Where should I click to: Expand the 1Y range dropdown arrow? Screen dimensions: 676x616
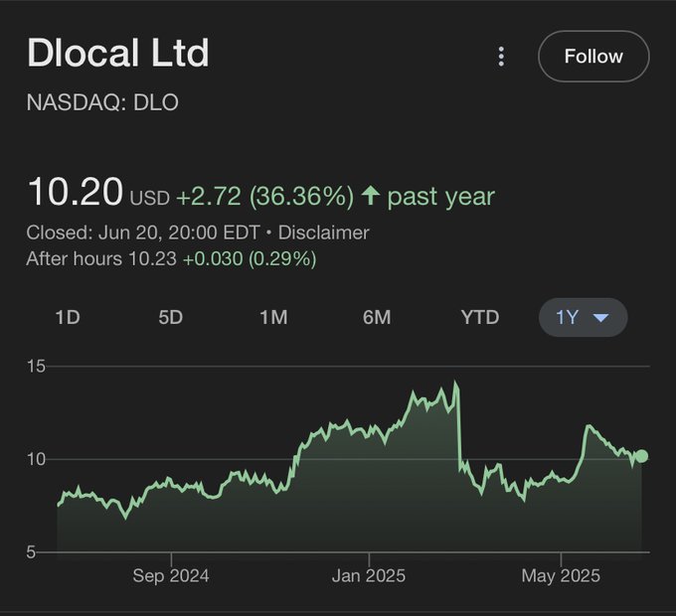click(600, 318)
